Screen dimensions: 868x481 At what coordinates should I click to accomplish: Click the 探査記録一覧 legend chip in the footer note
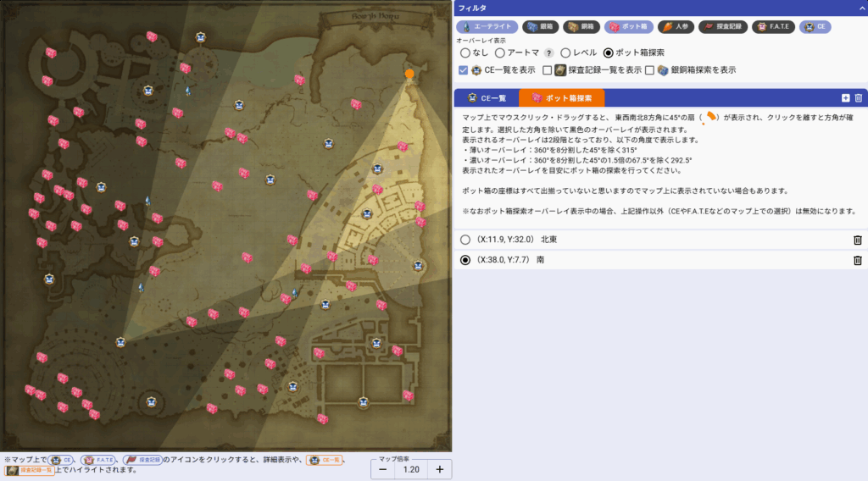30,471
